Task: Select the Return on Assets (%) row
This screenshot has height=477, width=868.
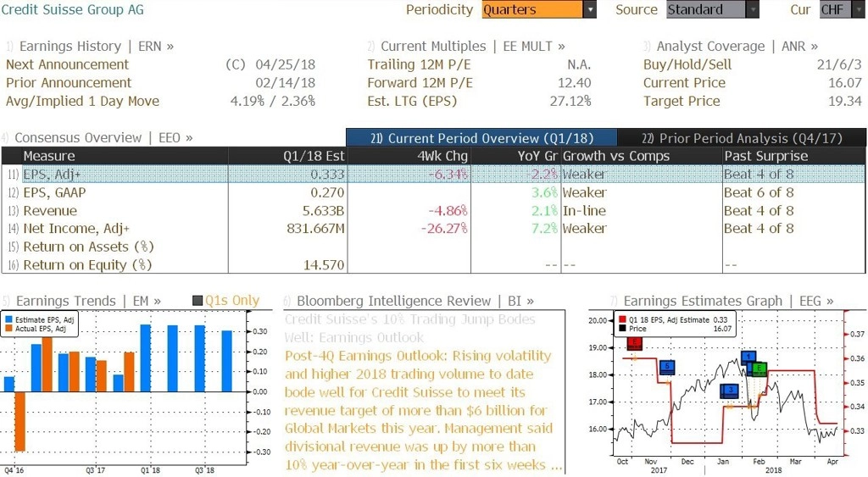Action: click(x=433, y=247)
